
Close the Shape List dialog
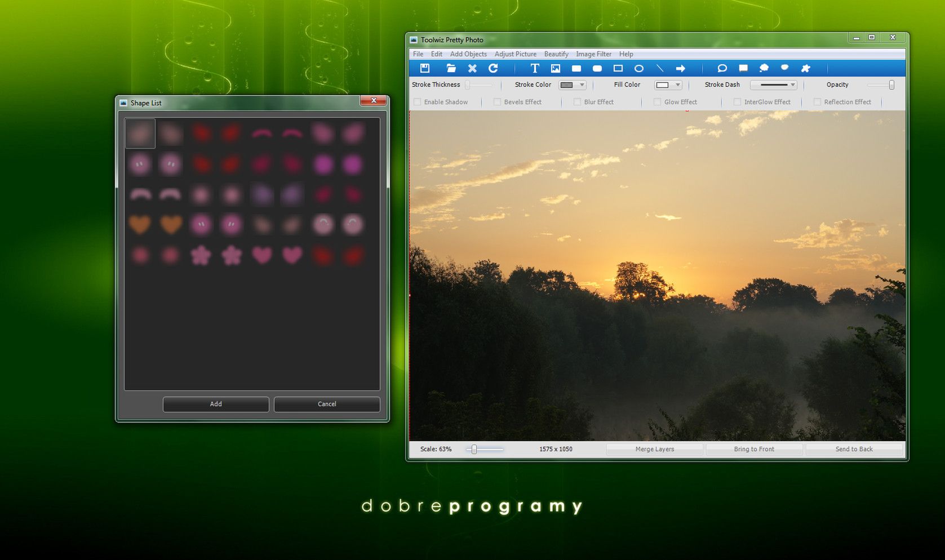[374, 100]
